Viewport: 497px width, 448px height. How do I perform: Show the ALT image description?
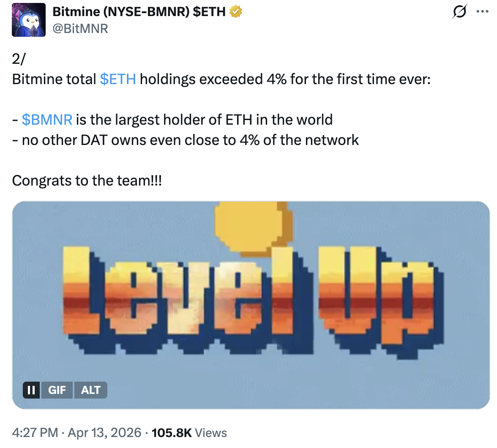coord(90,390)
